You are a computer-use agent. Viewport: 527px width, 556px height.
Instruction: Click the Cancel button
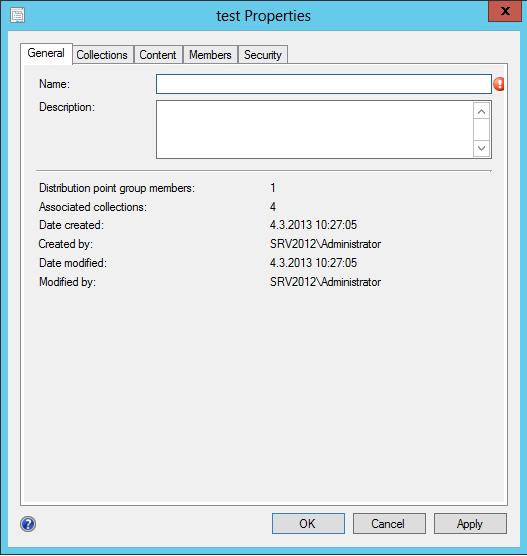389,523
